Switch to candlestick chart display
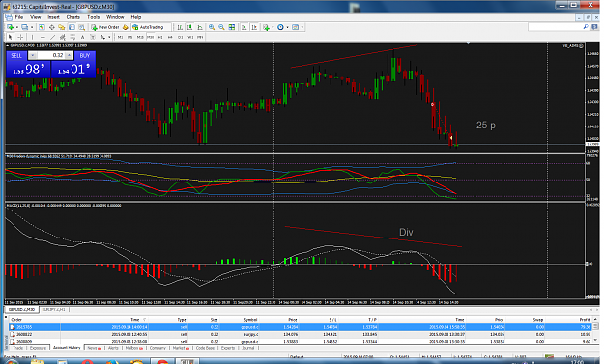This screenshot has height=364, width=604. pos(190,27)
